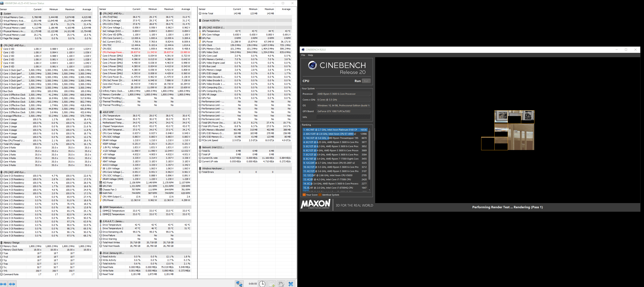
Task: Click the CPU Package Power lightning icon
Action: pos(100,52)
